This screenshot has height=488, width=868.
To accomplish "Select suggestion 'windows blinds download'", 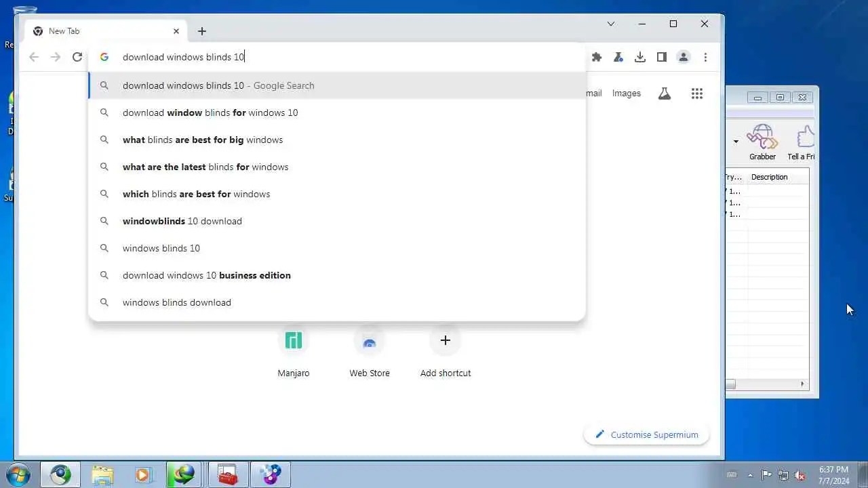I will [x=337, y=302].
